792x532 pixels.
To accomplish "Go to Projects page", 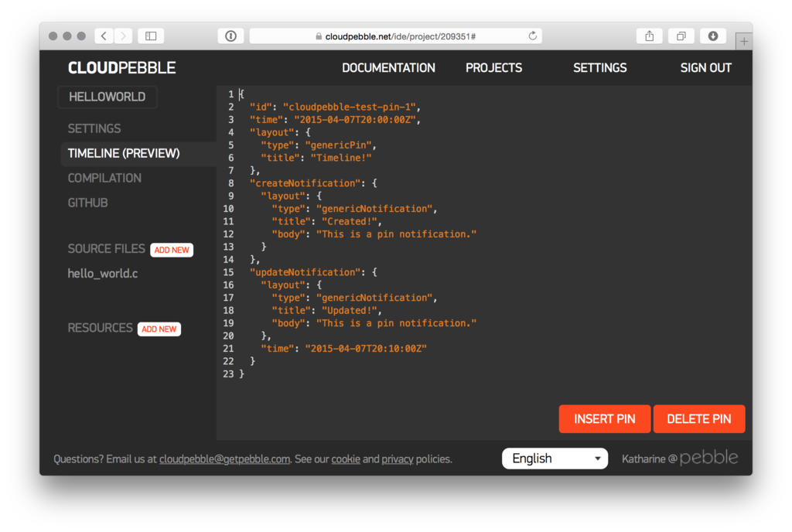I will coord(494,68).
